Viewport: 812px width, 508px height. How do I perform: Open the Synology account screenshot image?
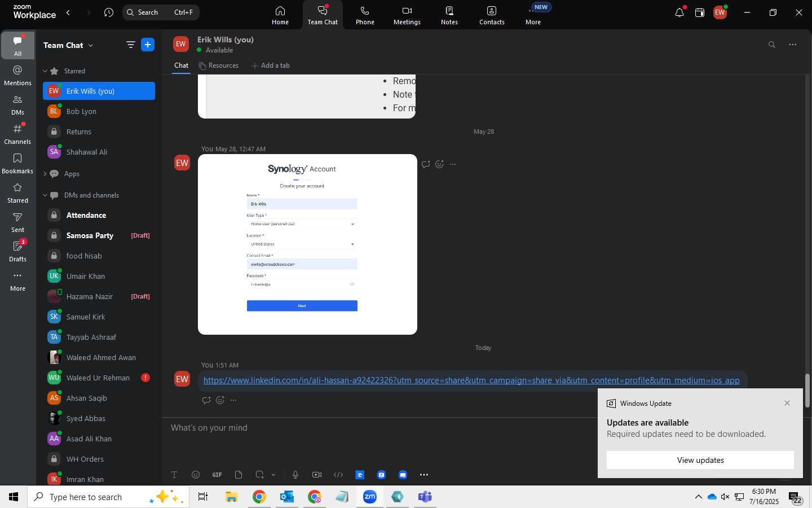(307, 244)
